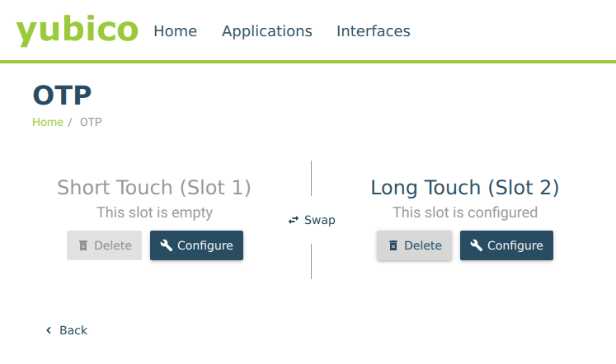
Task: Click the trash icon in Slot 1 Delete
Action: click(83, 245)
